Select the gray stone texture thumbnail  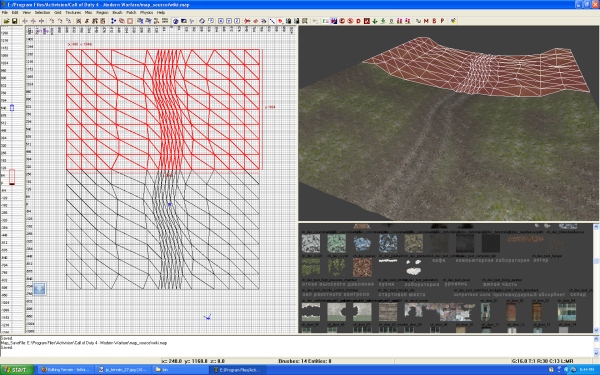[x=311, y=244]
